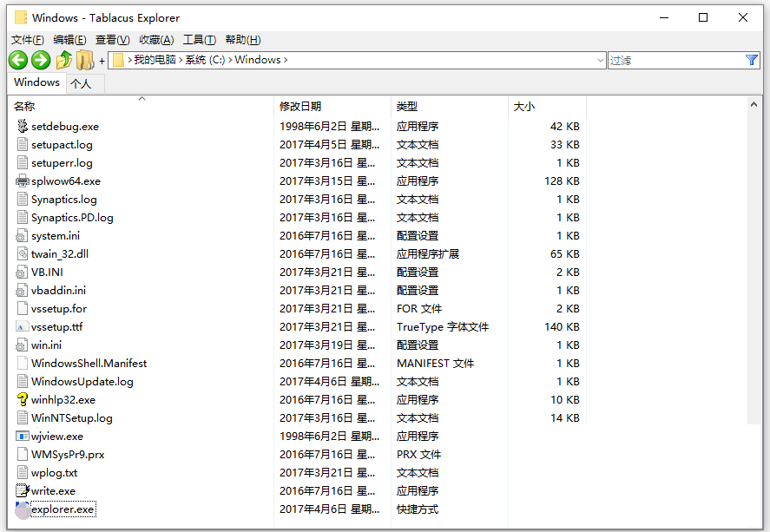Click the folder tree toolbar icon

coord(84,60)
